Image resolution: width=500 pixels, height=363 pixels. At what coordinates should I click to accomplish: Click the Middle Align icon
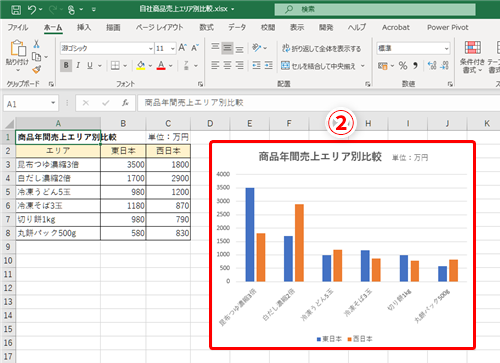click(x=227, y=48)
